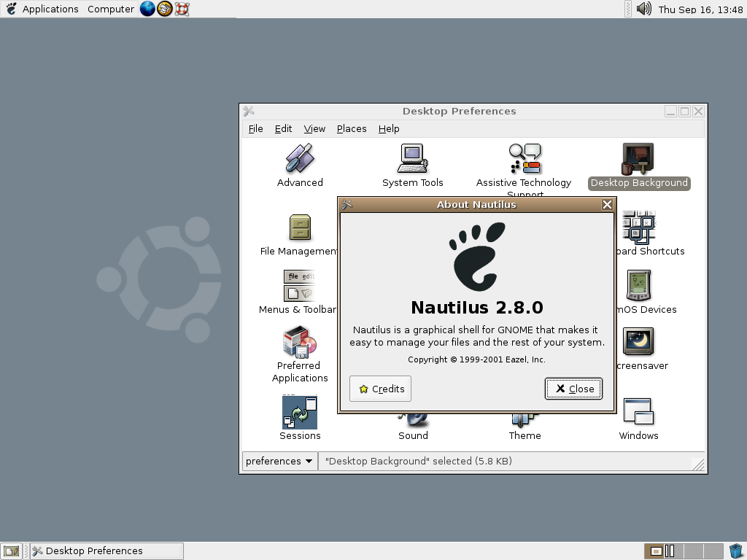The width and height of the screenshot is (747, 560).
Task: Open the help lifesaver panel icon
Action: tap(182, 9)
